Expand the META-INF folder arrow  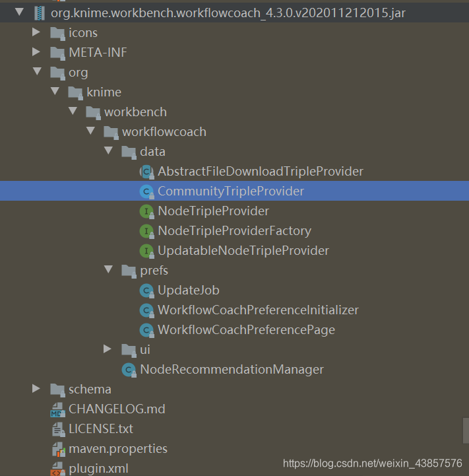(x=36, y=52)
